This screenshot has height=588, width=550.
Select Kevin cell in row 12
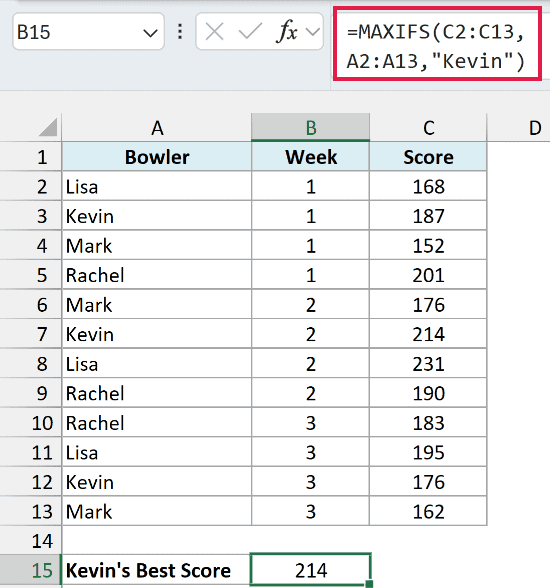[x=157, y=482]
